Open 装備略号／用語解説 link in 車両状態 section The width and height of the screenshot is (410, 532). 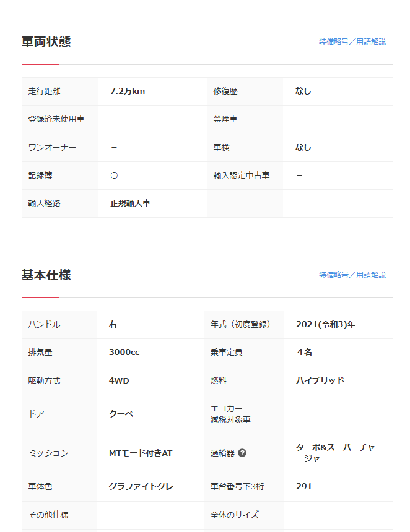click(352, 42)
